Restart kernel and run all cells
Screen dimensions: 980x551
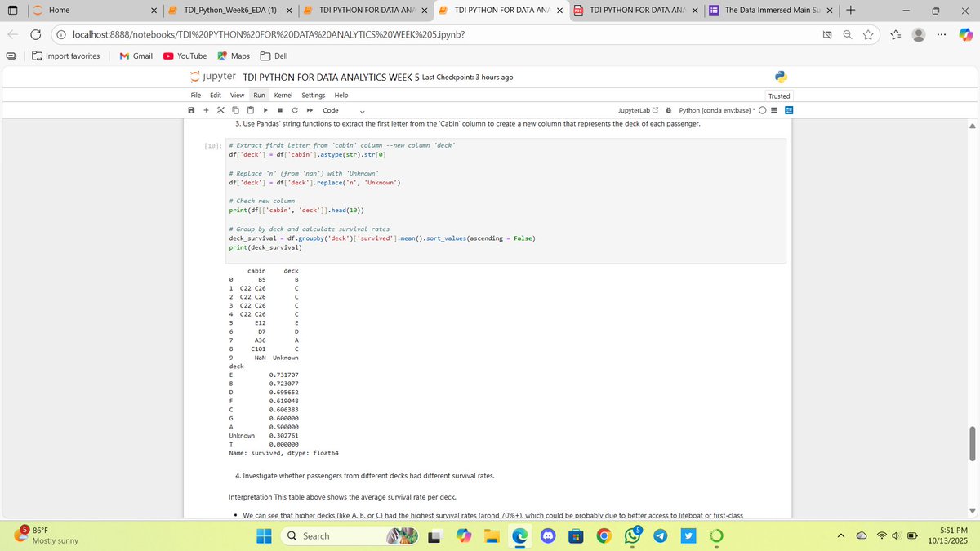[x=310, y=110]
